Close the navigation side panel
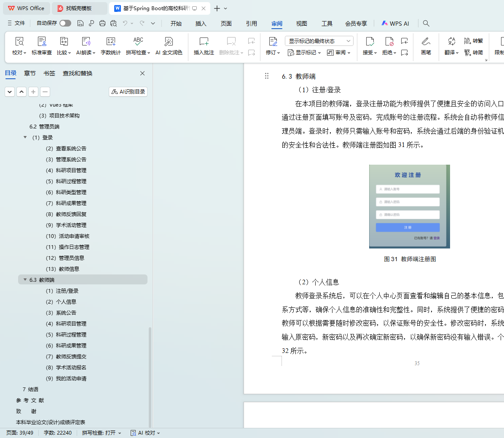Viewport: 504px width, 438px height. click(x=142, y=73)
